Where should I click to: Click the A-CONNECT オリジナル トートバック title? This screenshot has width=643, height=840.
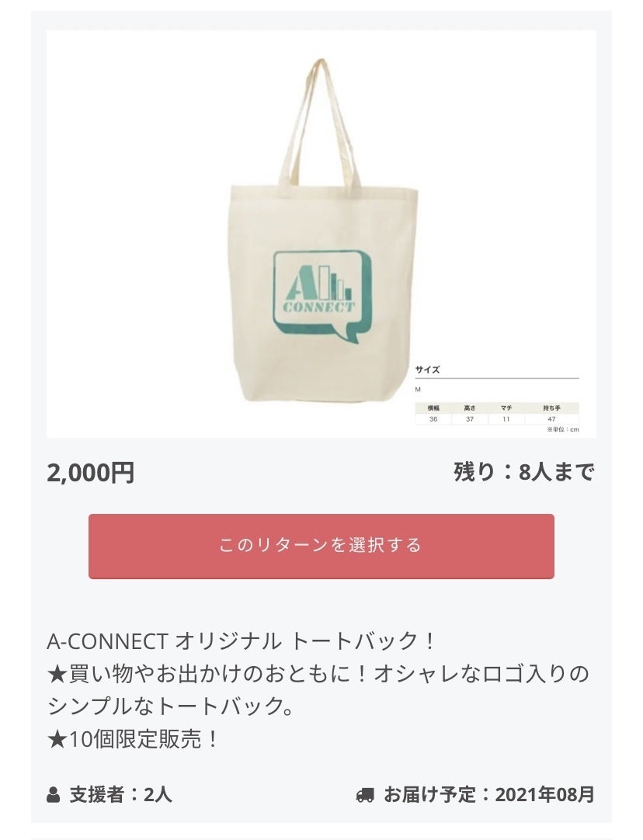click(241, 640)
